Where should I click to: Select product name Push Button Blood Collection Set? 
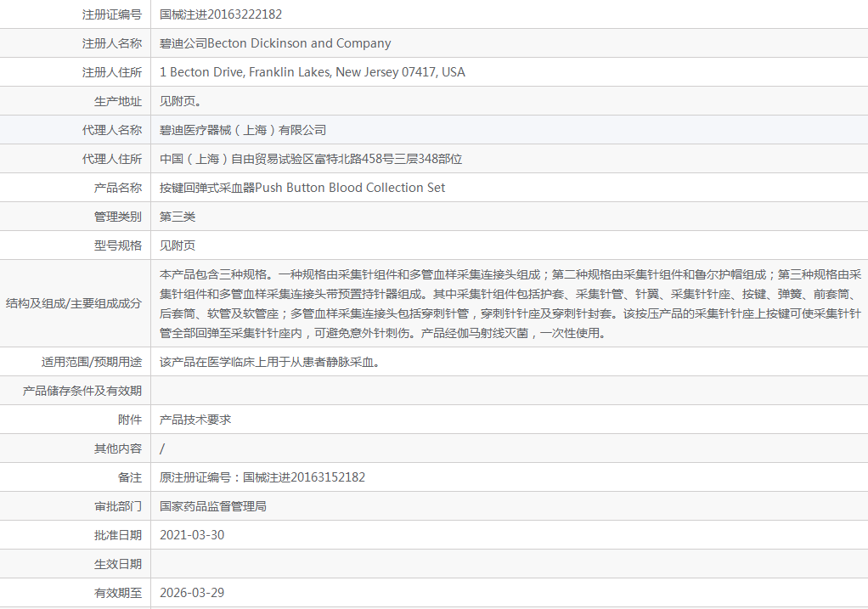pos(350,188)
